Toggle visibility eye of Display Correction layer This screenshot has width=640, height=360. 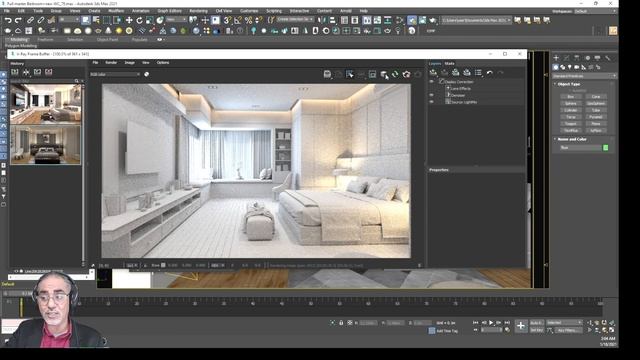pos(431,82)
